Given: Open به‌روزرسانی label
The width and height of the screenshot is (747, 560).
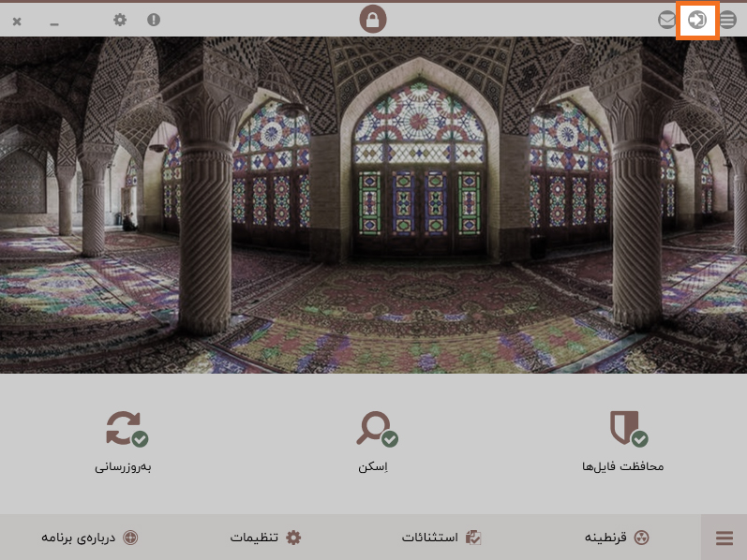Looking at the screenshot, I should (x=123, y=466).
